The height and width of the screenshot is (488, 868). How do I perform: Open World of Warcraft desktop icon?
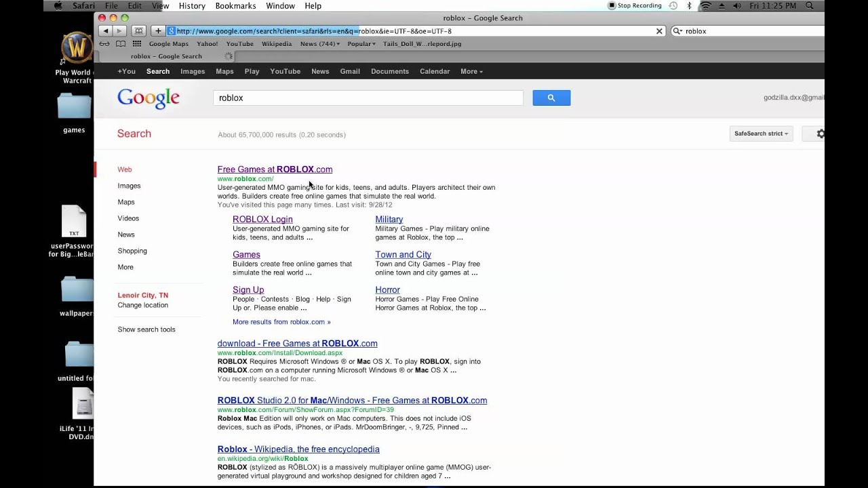pyautogui.click(x=77, y=47)
